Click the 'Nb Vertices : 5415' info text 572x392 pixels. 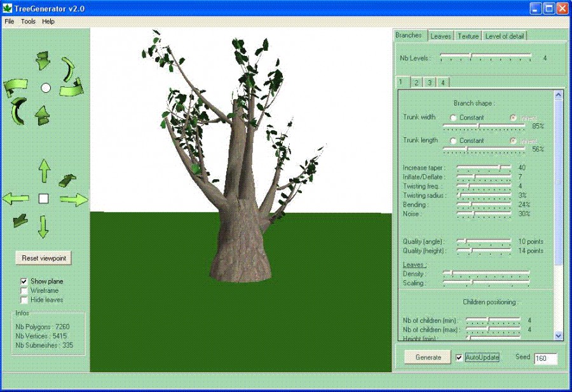41,336
